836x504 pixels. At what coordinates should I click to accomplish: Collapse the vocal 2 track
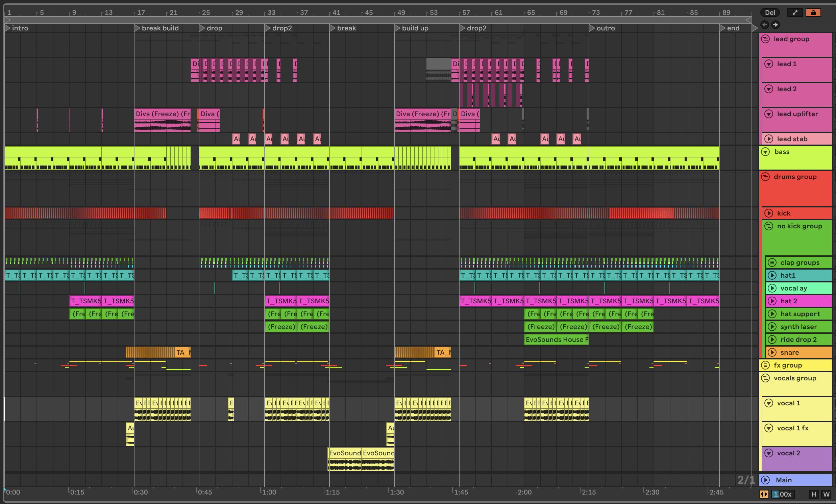coord(769,453)
